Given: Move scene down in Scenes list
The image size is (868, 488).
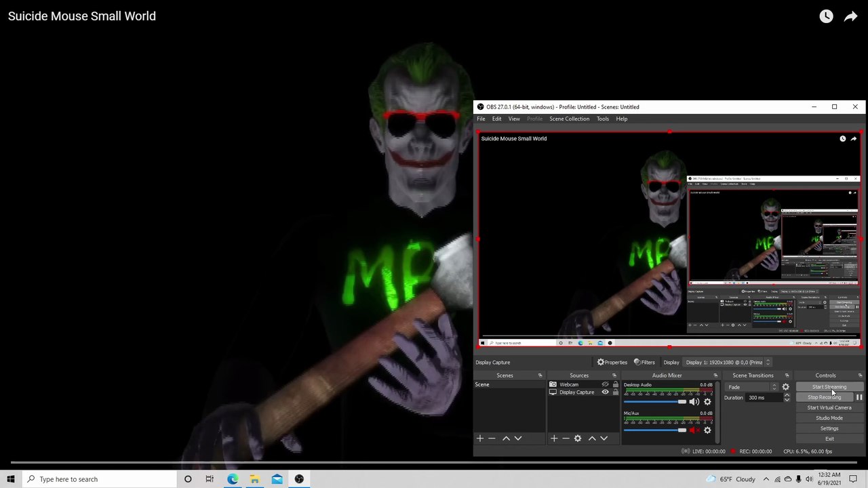Looking at the screenshot, I should coord(518,439).
